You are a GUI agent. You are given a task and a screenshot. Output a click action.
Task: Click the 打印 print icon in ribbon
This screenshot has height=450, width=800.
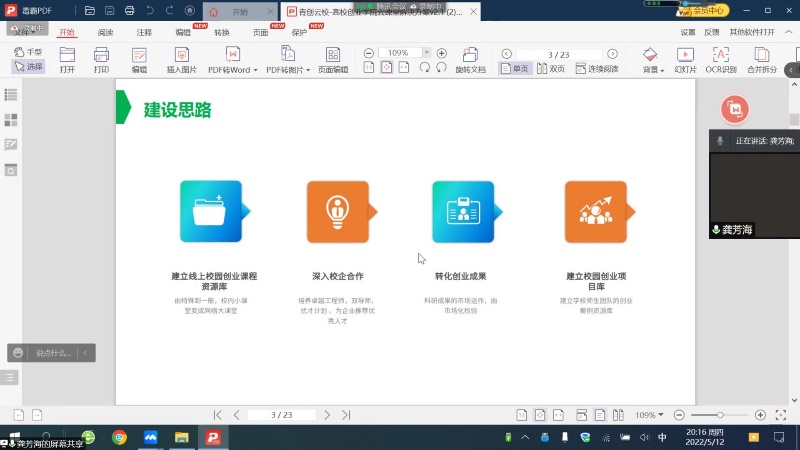point(101,54)
